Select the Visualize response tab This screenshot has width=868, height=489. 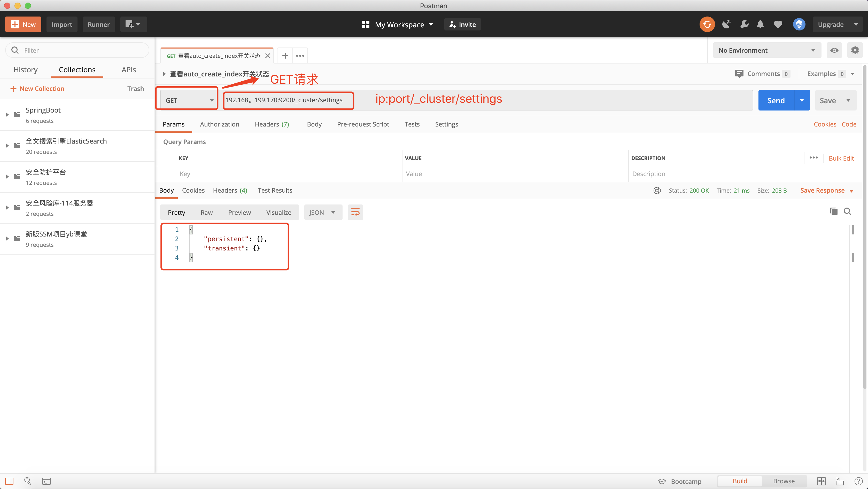(278, 212)
